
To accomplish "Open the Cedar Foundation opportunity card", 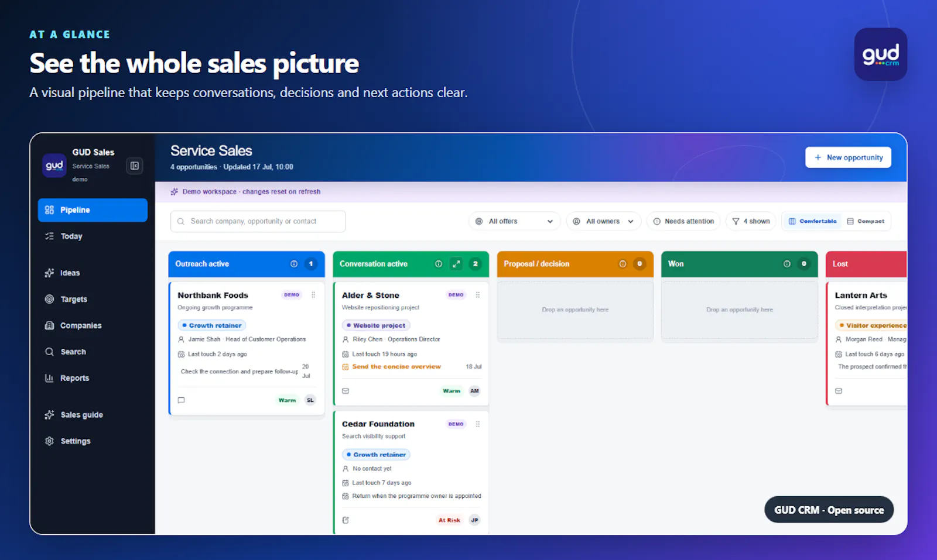I will 411,472.
